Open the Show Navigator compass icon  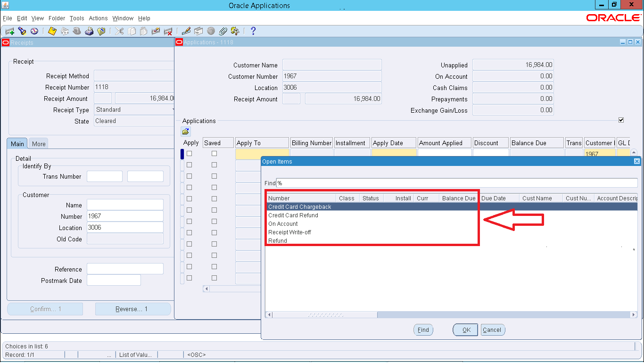tap(34, 31)
